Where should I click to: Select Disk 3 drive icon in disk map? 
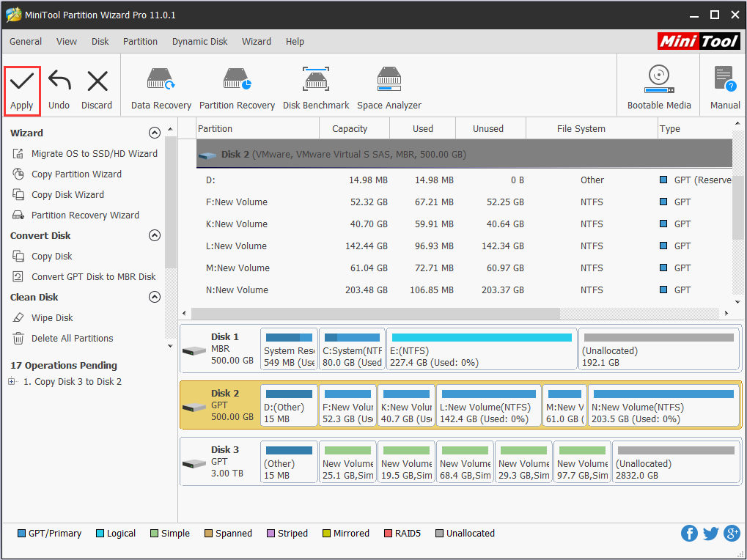click(x=194, y=463)
